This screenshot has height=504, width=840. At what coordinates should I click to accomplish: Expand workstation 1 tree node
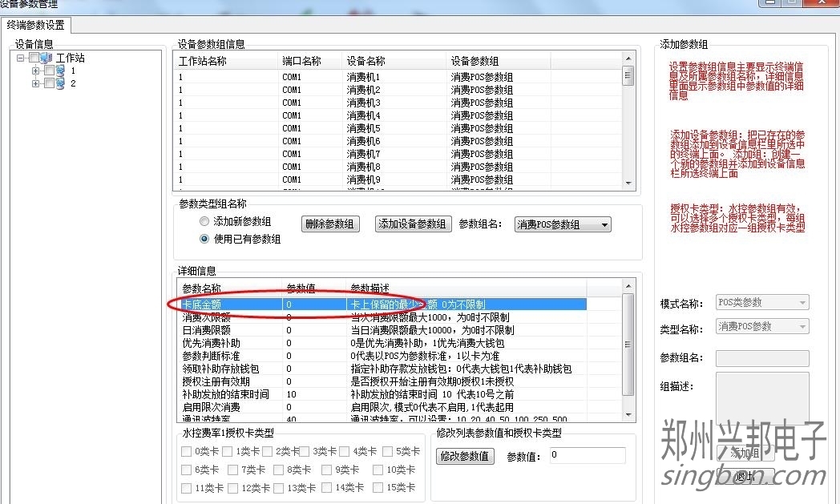(x=35, y=71)
